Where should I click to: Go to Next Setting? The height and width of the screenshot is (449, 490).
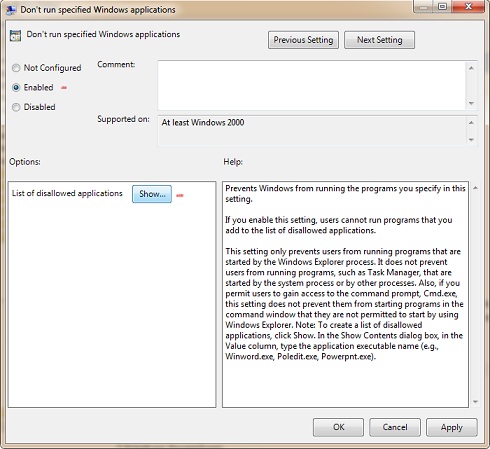click(x=380, y=40)
